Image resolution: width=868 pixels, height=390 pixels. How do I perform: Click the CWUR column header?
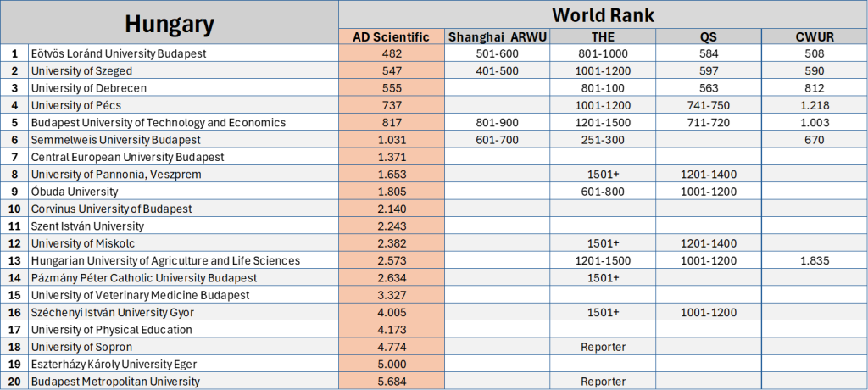click(x=815, y=36)
